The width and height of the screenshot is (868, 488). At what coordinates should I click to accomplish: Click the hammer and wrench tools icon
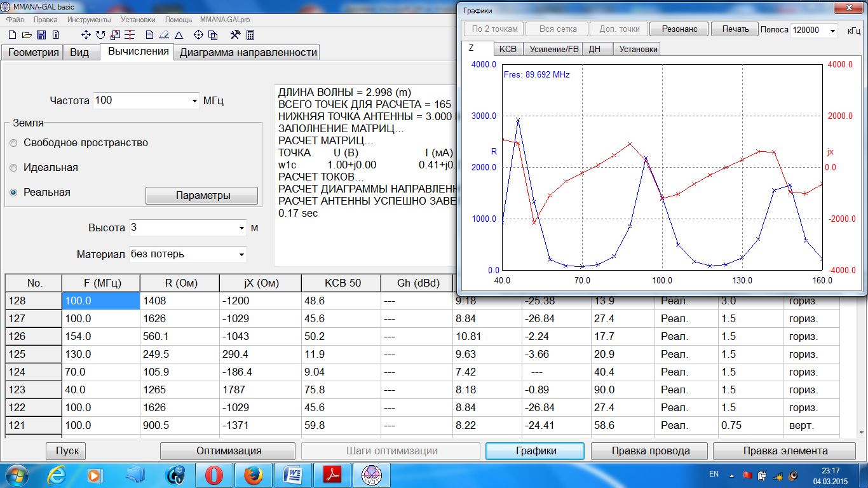[236, 35]
